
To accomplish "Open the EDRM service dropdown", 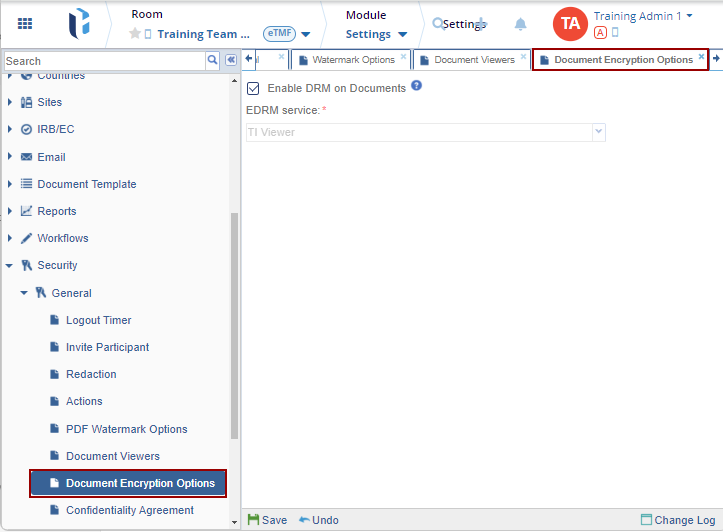I will point(598,132).
